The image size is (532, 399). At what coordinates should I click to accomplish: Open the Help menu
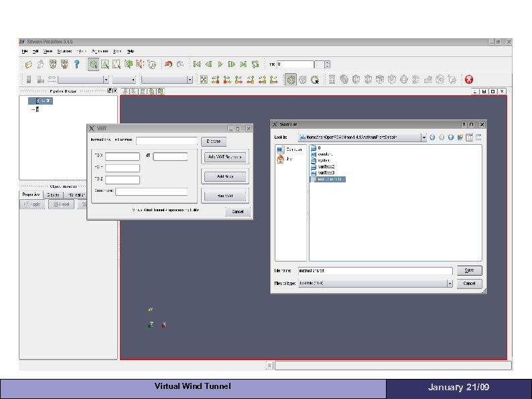(x=131, y=51)
